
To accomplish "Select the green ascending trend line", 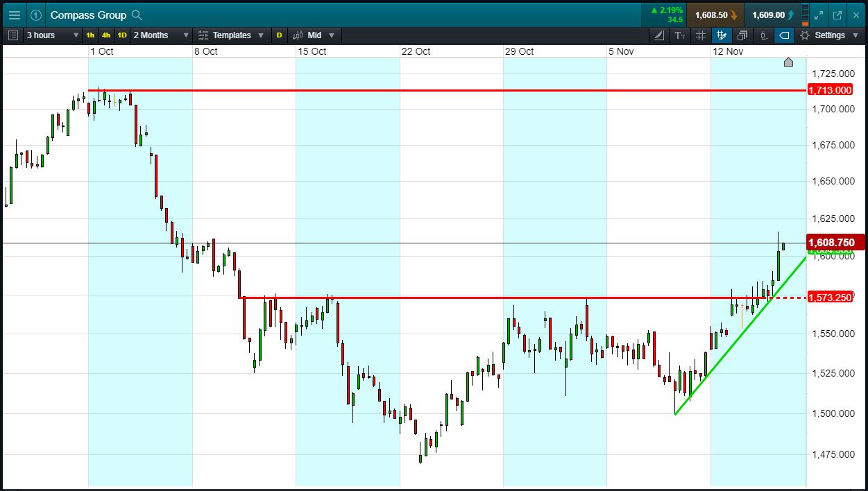I will point(739,336).
